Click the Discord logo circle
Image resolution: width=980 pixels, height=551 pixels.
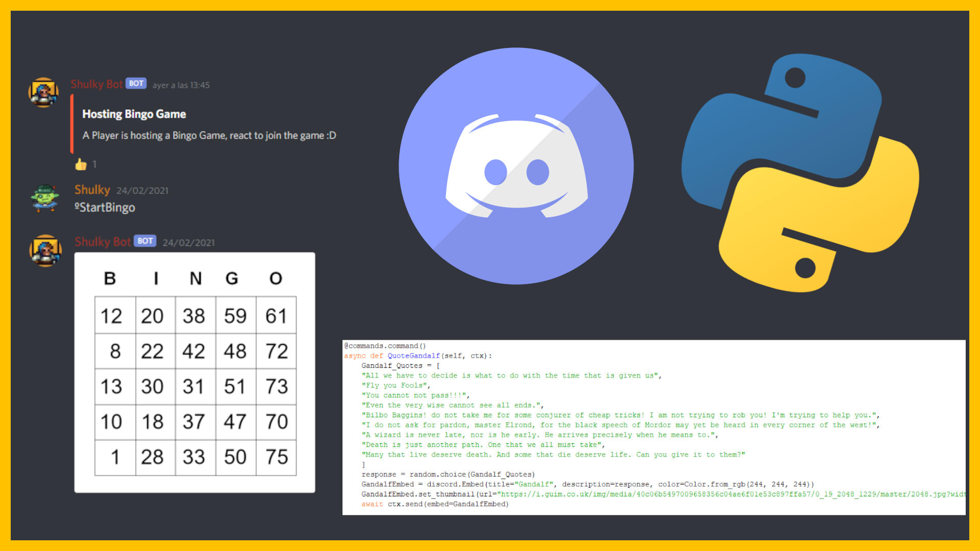point(516,166)
